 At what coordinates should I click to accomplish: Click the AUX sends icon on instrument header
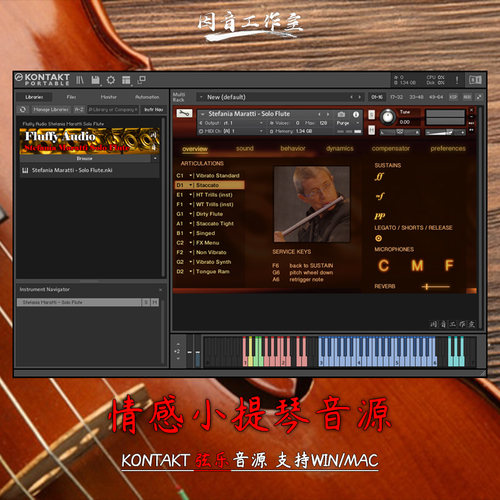471,123
